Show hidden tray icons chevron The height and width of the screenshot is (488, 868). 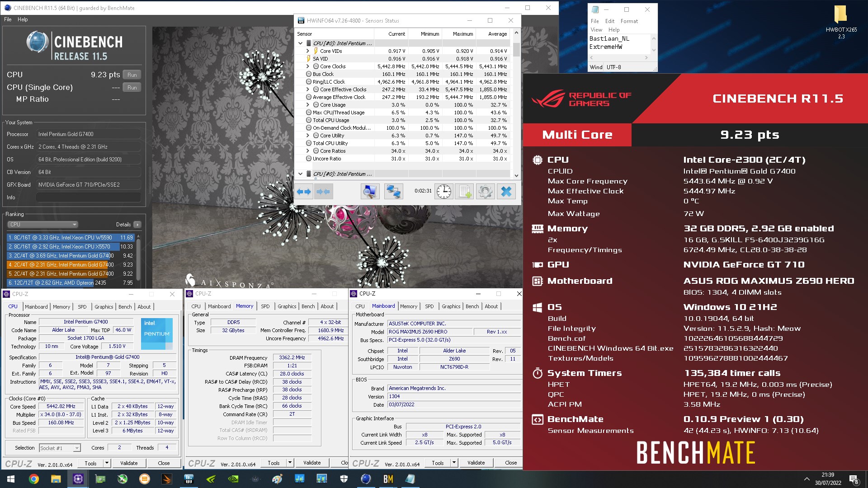[x=807, y=479]
